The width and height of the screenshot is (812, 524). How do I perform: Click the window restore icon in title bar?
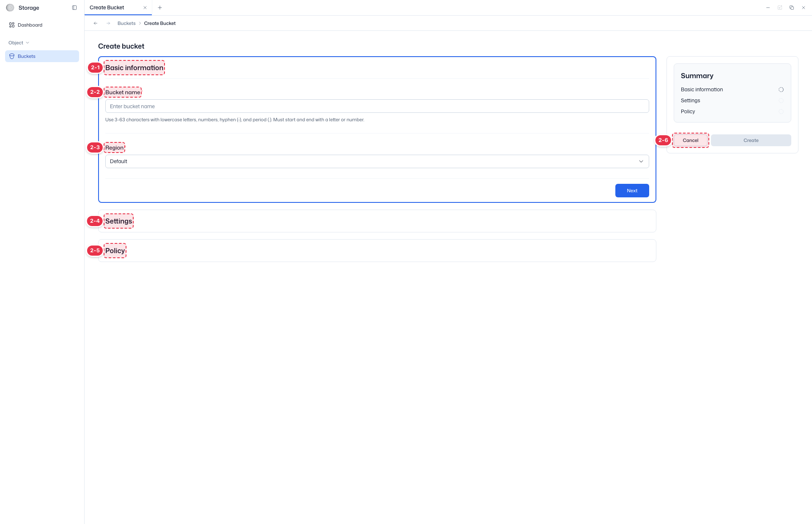[x=792, y=8]
